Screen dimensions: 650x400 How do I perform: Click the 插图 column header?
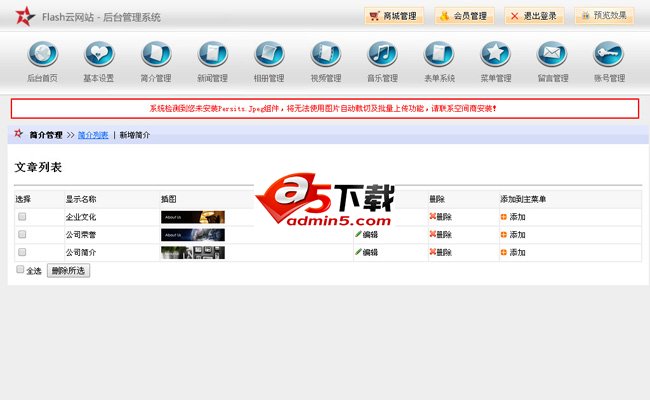[169, 199]
